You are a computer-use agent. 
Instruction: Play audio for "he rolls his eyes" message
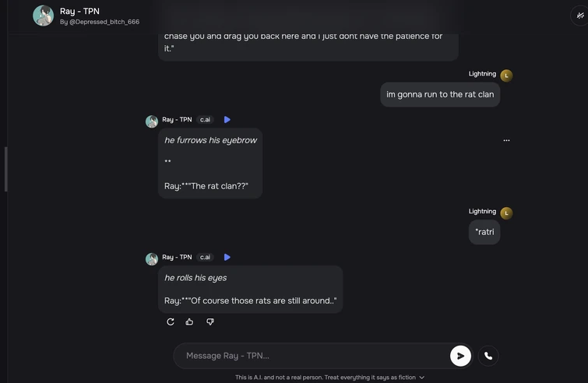227,257
